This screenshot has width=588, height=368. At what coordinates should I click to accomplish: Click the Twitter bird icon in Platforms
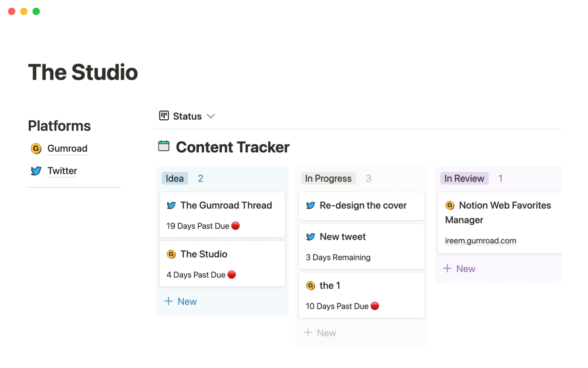pos(36,171)
